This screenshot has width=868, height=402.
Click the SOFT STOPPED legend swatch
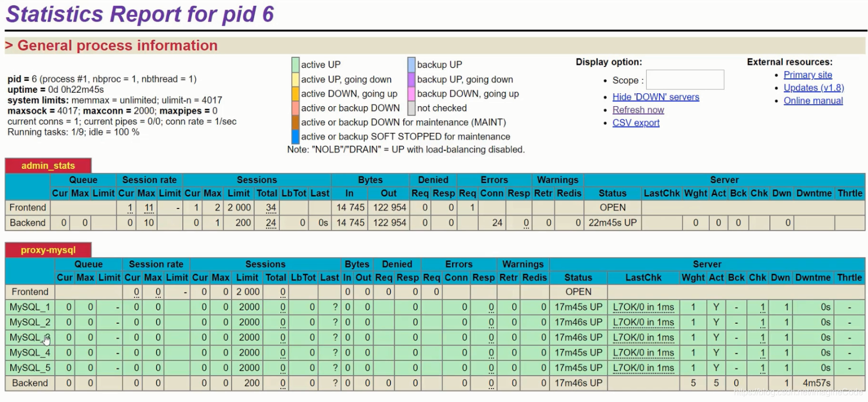(x=295, y=137)
